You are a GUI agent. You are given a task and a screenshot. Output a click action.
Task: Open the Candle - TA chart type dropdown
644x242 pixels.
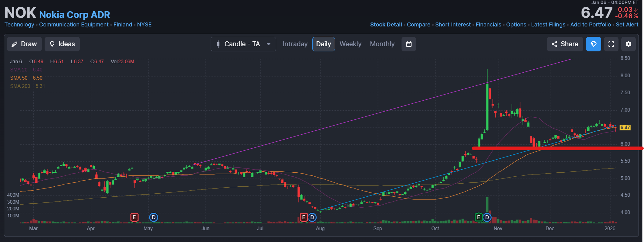tap(243, 44)
